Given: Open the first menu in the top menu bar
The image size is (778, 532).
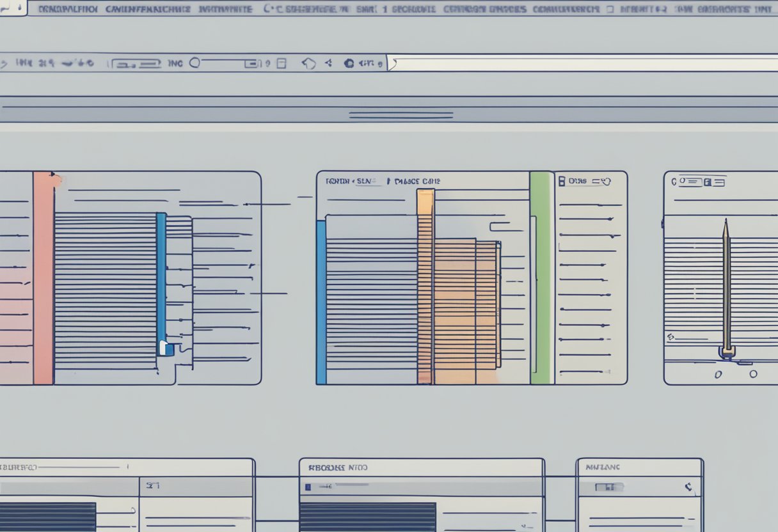Looking at the screenshot, I should (x=67, y=10).
